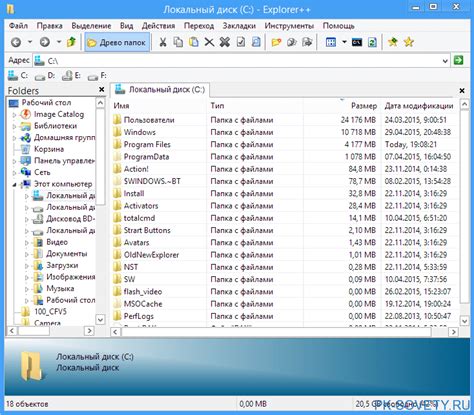The width and height of the screenshot is (474, 415).
Task: Switch to drive F: in drives bar
Action: [97, 76]
